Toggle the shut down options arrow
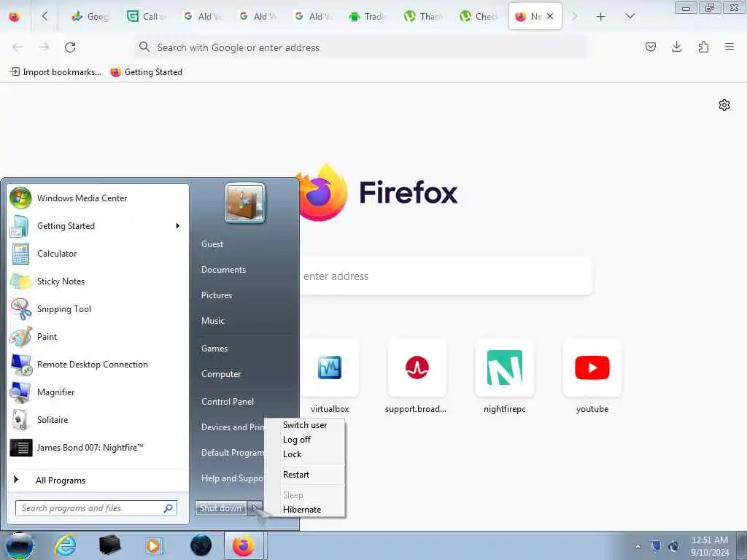This screenshot has height=560, width=747. coord(255,508)
